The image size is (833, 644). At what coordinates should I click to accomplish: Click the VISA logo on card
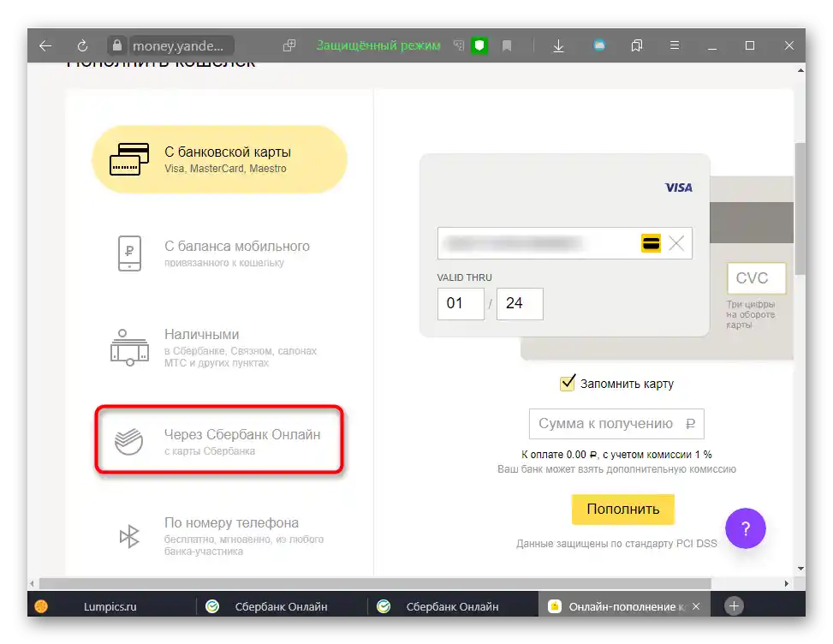coord(678,188)
